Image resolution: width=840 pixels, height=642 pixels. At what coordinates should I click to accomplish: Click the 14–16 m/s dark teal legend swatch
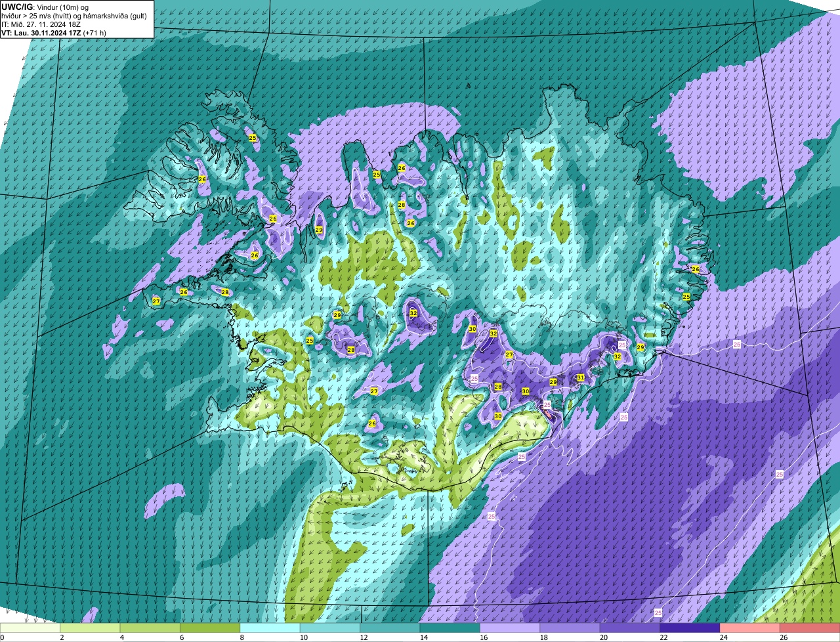click(x=450, y=628)
